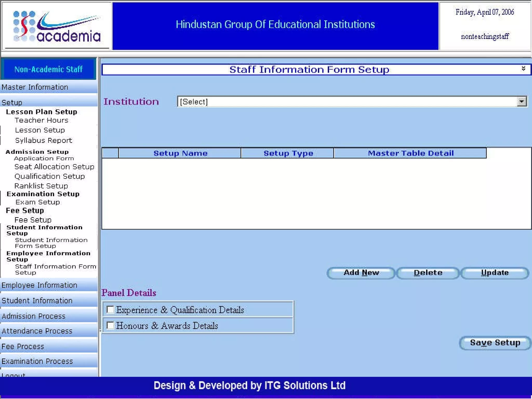Collapse panel using double-chevron icon
The image size is (532, 399).
pos(523,69)
